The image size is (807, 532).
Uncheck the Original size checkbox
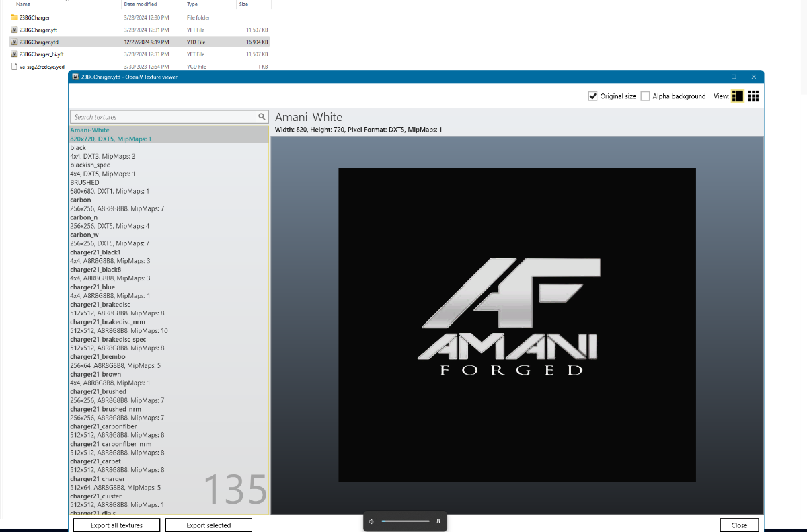click(592, 96)
